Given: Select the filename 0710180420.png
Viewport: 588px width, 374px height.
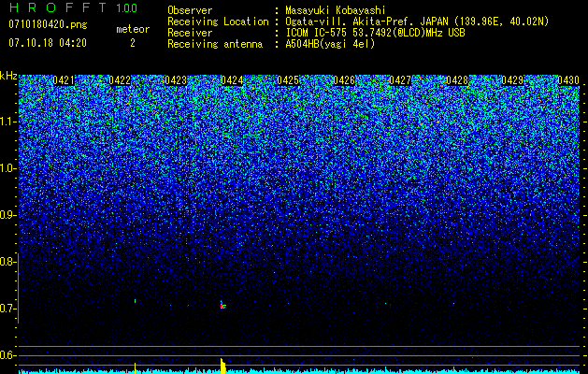Looking at the screenshot, I should coord(48,25).
